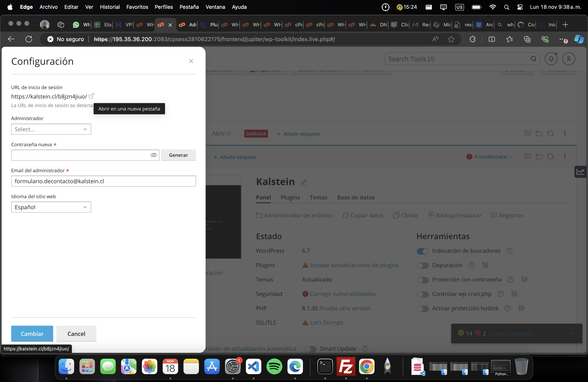Expand the 4 incidencia(s) dropdown
This screenshot has width=588, height=382.
[489, 157]
